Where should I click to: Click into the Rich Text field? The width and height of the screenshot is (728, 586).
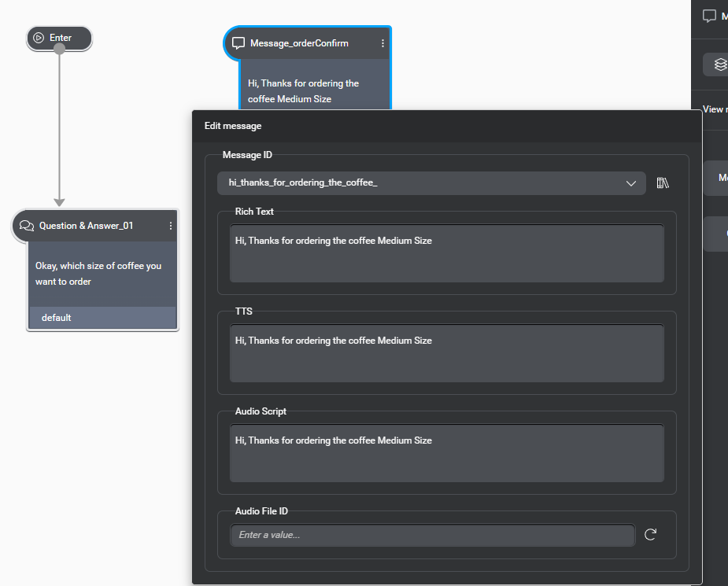click(x=446, y=253)
